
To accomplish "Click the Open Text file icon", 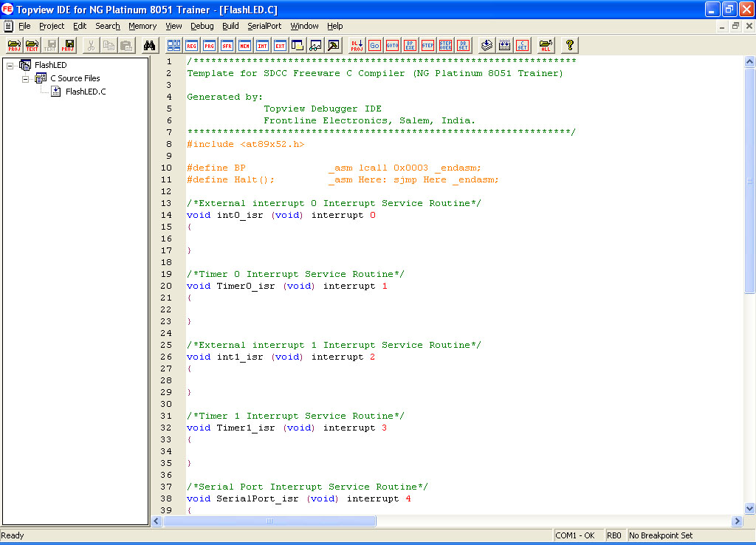I will click(32, 45).
